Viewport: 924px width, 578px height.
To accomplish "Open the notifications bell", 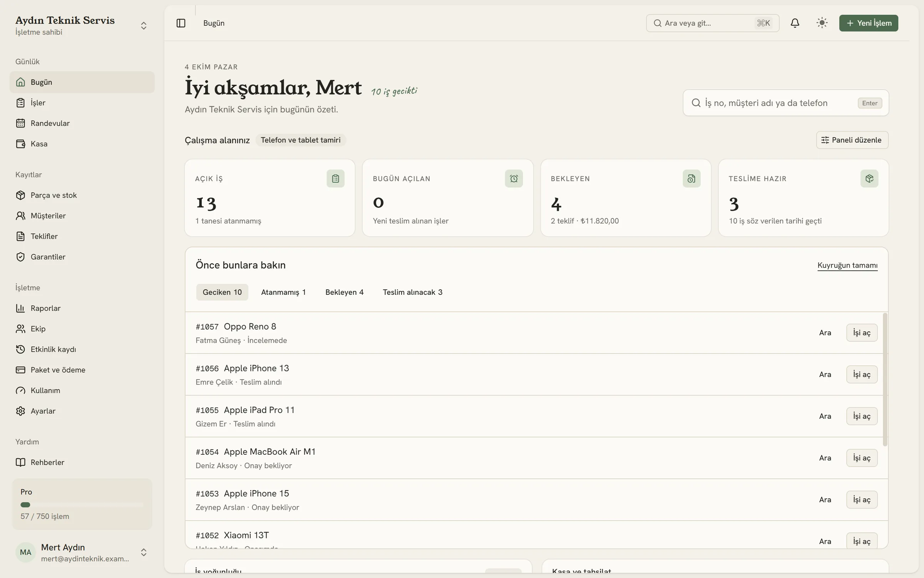I will 795,23.
